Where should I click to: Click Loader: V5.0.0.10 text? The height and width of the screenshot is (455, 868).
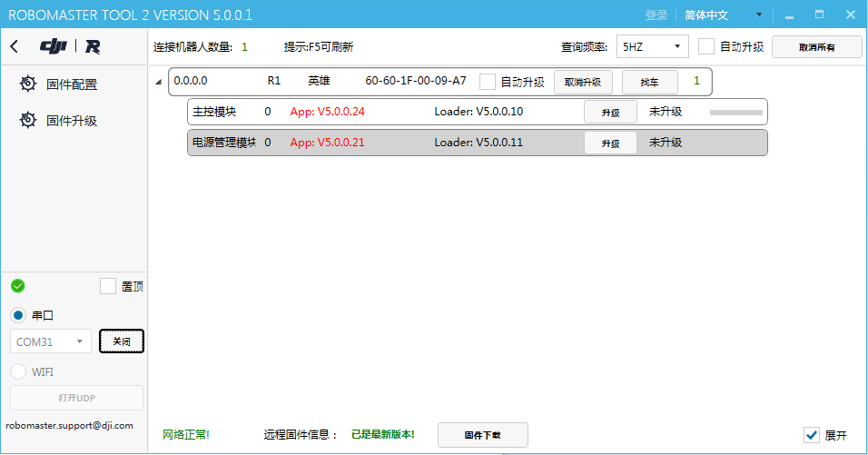[478, 112]
